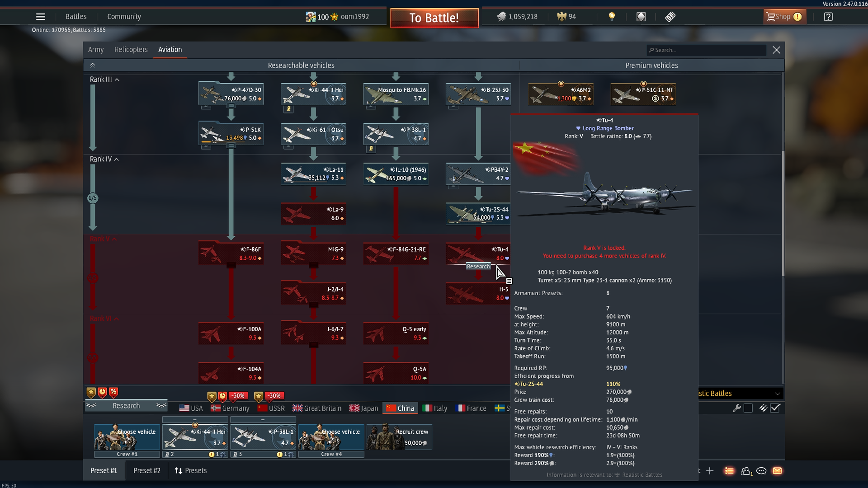Image resolution: width=868 pixels, height=488 pixels.
Task: Switch to the Army tab
Action: (x=96, y=50)
